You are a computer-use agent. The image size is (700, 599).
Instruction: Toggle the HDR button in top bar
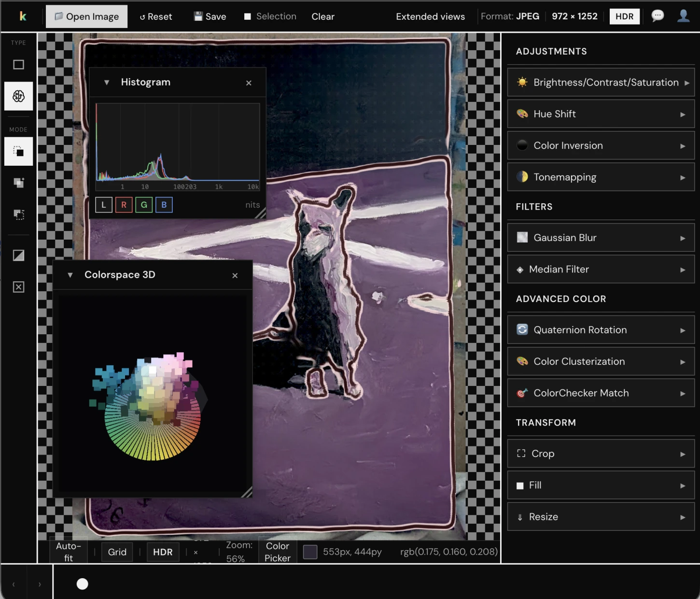(x=624, y=16)
